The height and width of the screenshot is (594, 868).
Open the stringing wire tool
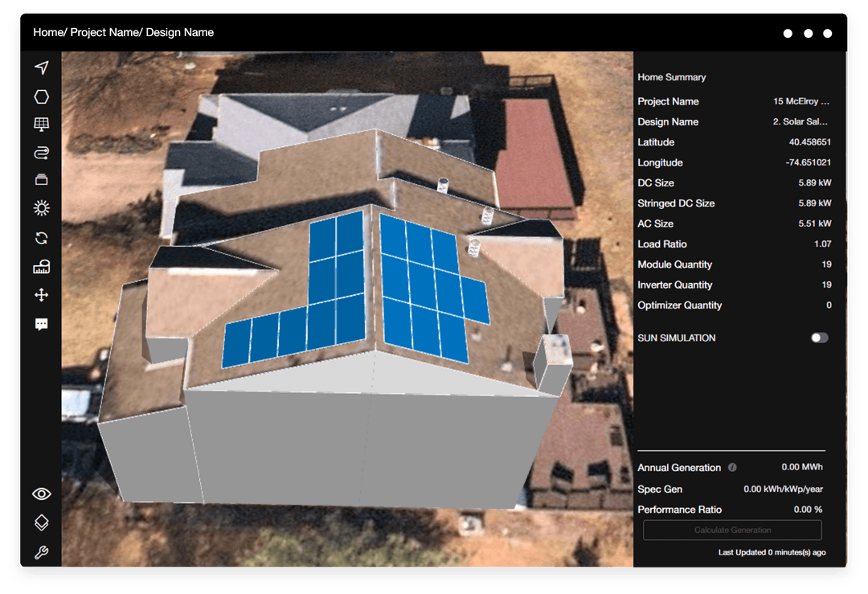[42, 153]
